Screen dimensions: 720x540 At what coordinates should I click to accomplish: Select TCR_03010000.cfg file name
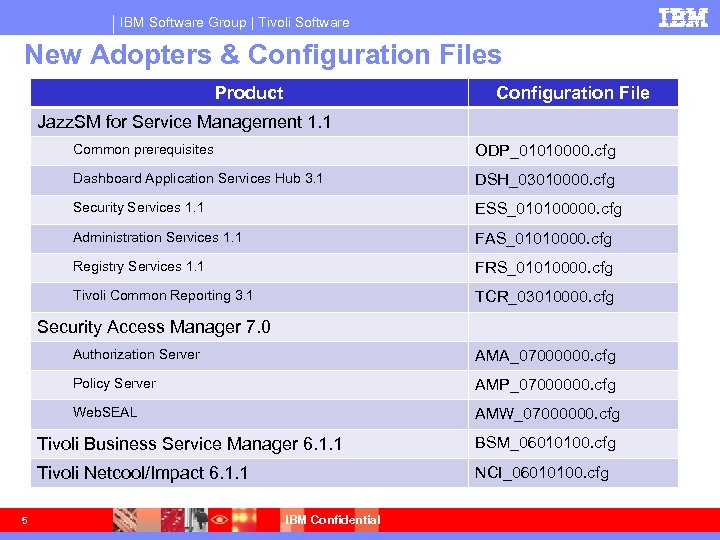coord(544,297)
